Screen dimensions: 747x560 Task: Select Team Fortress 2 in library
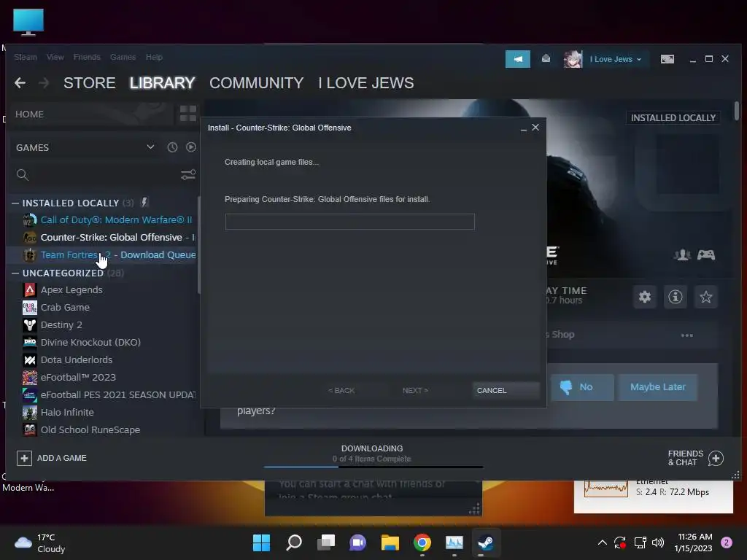point(103,254)
